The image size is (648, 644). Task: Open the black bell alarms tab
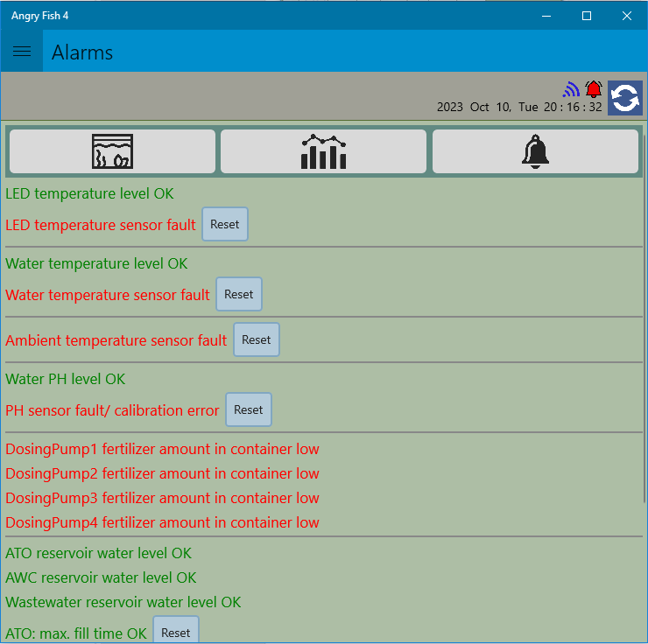click(535, 151)
